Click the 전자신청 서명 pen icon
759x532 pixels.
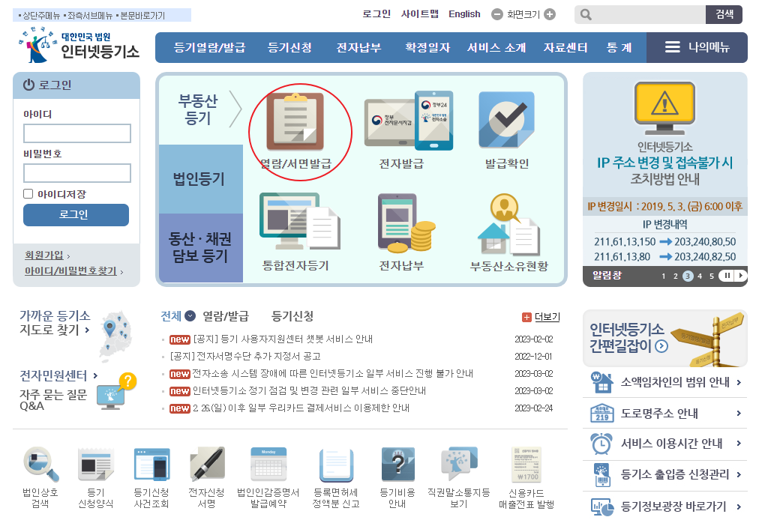pyautogui.click(x=207, y=465)
